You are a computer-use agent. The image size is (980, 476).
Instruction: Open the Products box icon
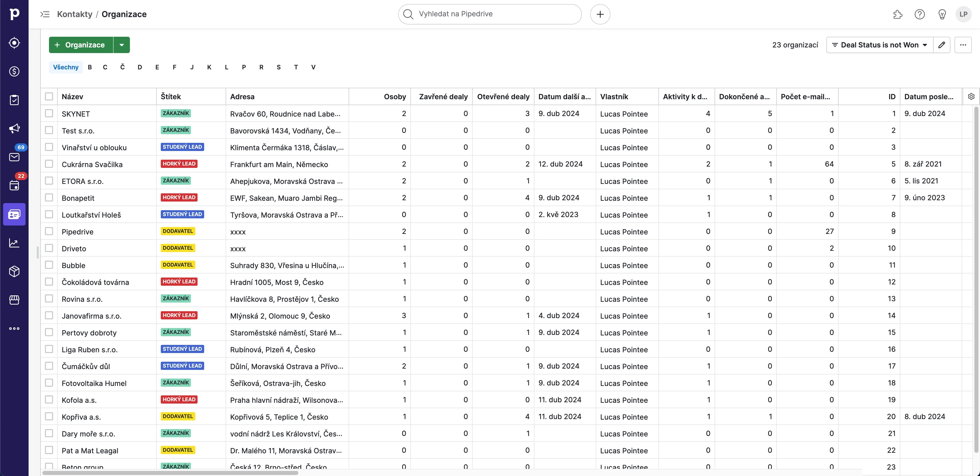click(14, 271)
